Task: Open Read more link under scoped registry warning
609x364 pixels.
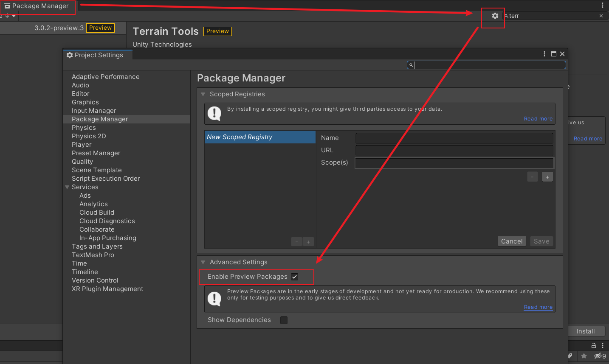Action: pyautogui.click(x=538, y=119)
